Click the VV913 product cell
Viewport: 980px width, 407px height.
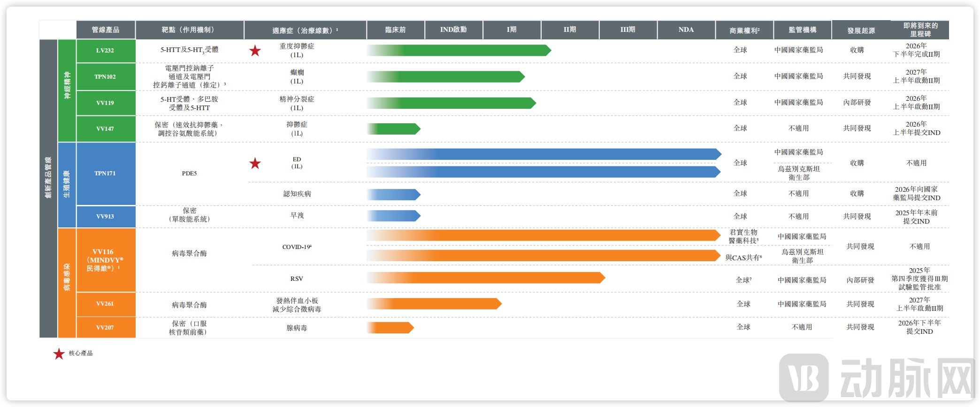[106, 217]
